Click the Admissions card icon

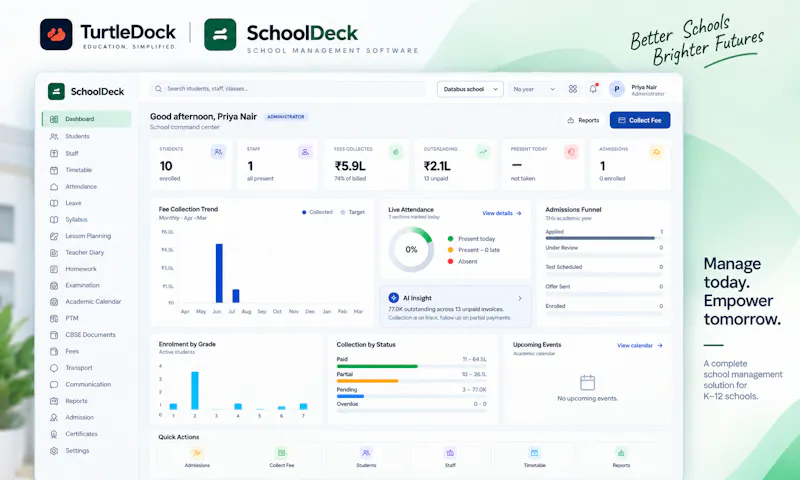point(656,152)
